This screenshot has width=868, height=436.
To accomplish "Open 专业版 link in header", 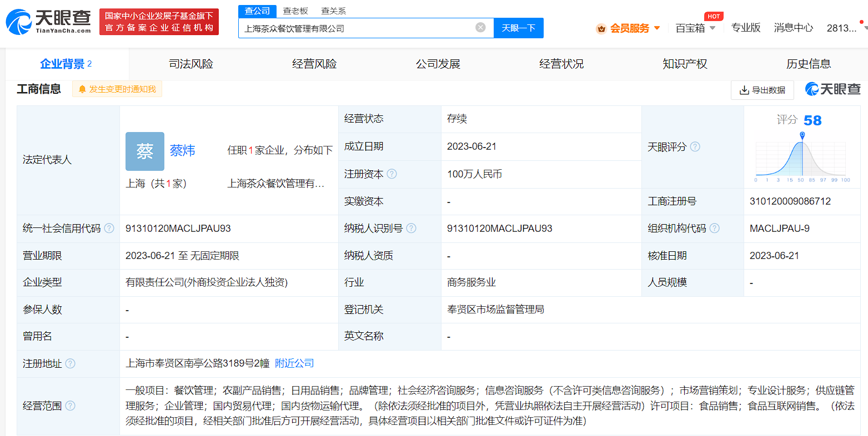I will click(746, 28).
